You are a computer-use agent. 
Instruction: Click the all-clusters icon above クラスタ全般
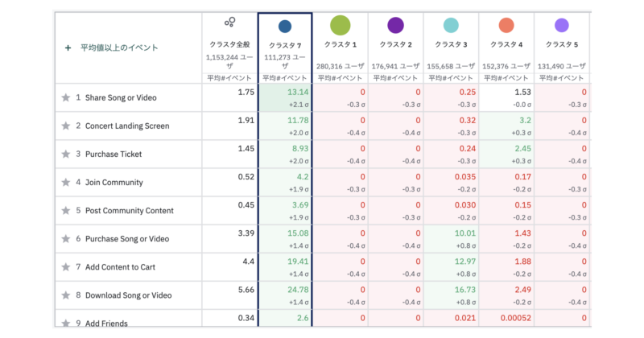(x=229, y=23)
